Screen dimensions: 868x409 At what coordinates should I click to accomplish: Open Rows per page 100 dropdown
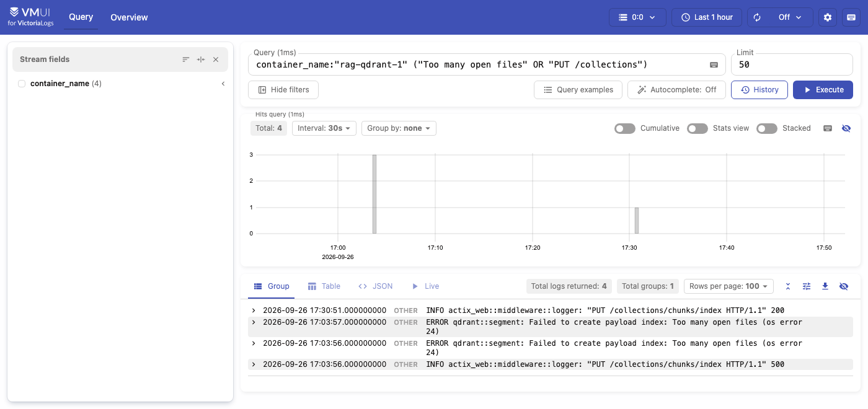coord(728,286)
